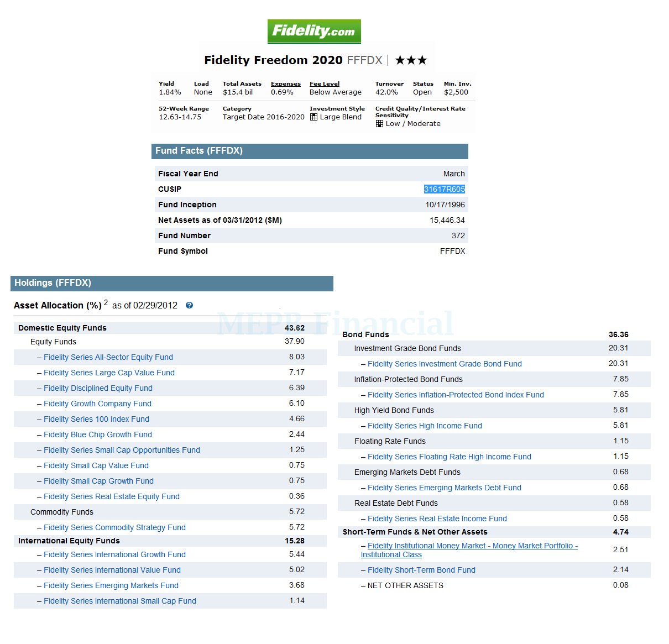The width and height of the screenshot is (669, 644).
Task: Open Fidelity Small Cap Growth Fund
Action: click(x=98, y=481)
